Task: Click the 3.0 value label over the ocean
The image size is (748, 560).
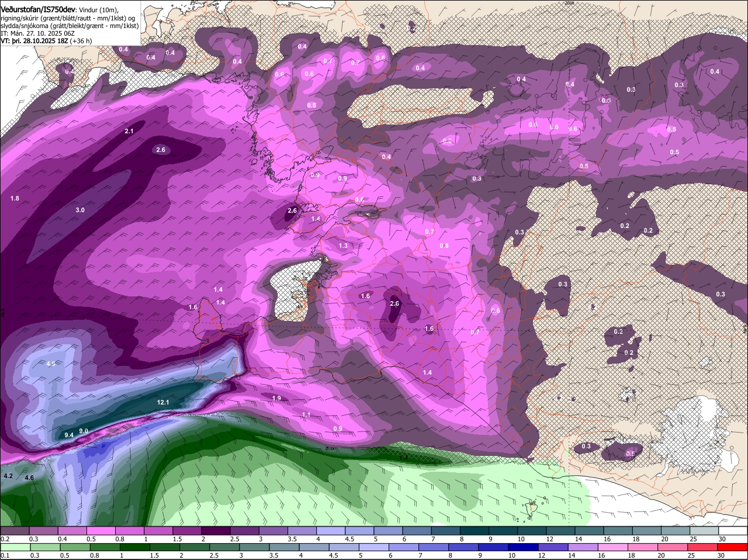Action: (80, 210)
